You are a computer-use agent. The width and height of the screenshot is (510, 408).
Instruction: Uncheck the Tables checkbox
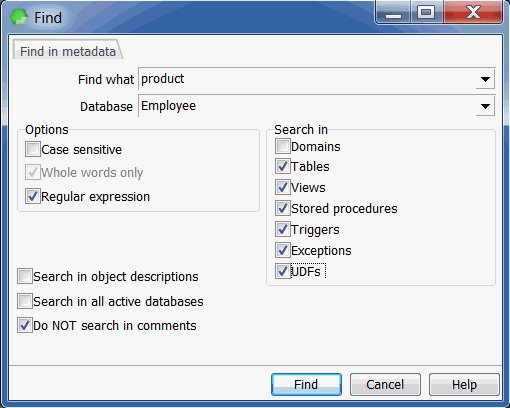pos(283,166)
